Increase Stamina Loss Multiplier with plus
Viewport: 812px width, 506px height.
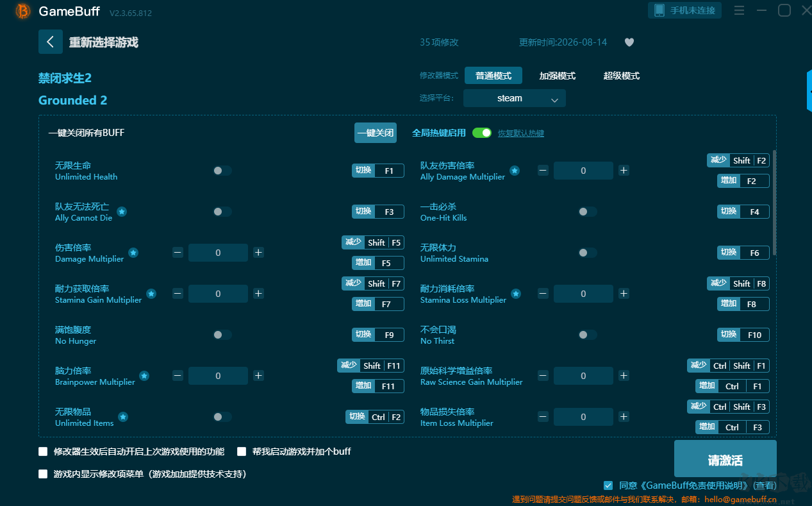coord(624,294)
